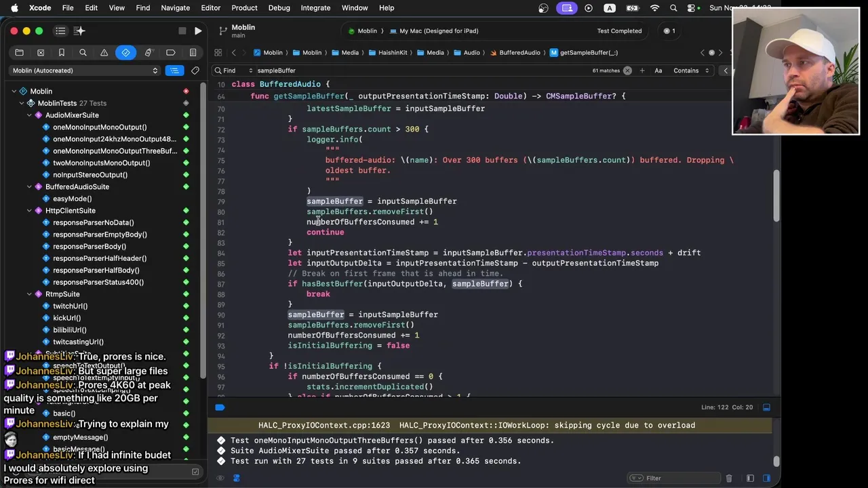
Task: Collapse the Moblin test tree root
Action: click(14, 91)
